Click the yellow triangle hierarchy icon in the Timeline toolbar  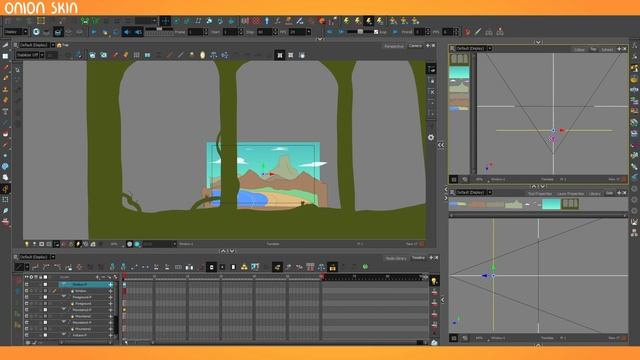(x=244, y=267)
